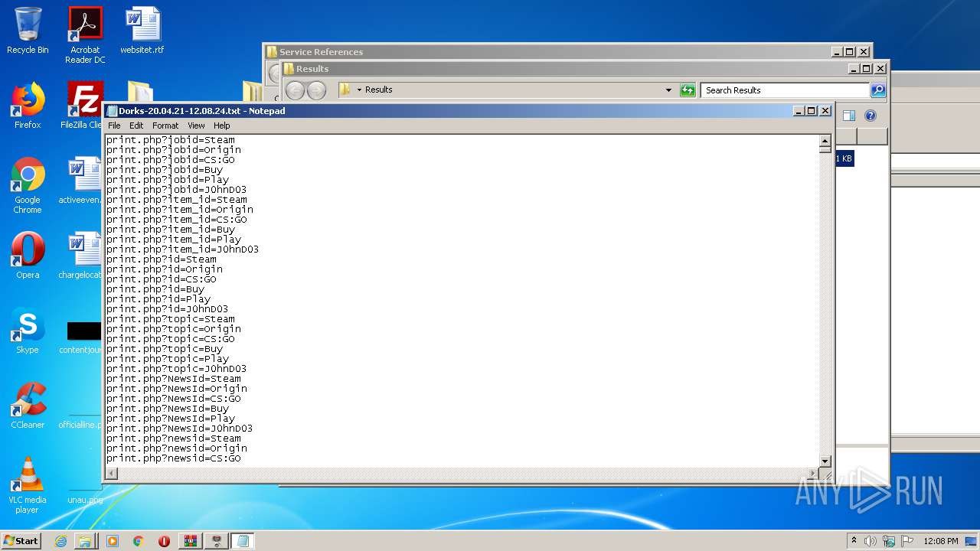Click the line print.php?id=CS:GO
Screen dimensions: 980x551
pos(162,279)
